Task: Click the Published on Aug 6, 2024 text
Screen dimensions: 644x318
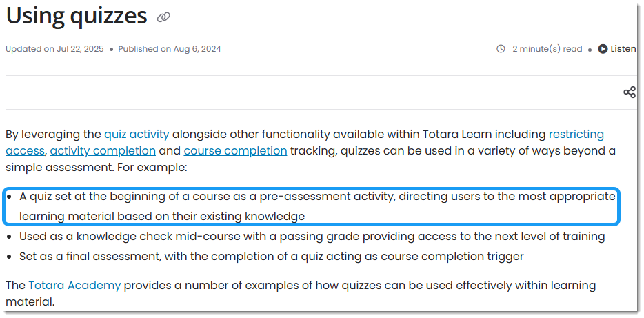Action: pyautogui.click(x=170, y=49)
